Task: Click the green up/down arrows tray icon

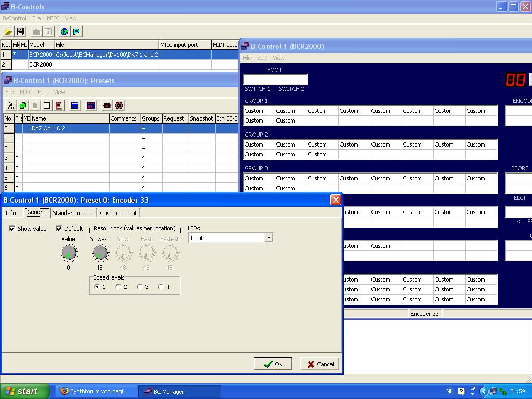Action: [502, 391]
